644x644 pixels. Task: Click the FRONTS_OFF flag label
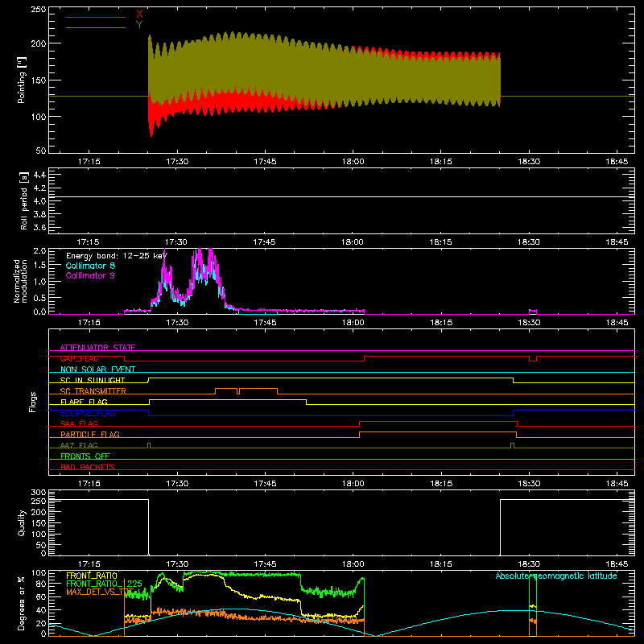point(85,456)
